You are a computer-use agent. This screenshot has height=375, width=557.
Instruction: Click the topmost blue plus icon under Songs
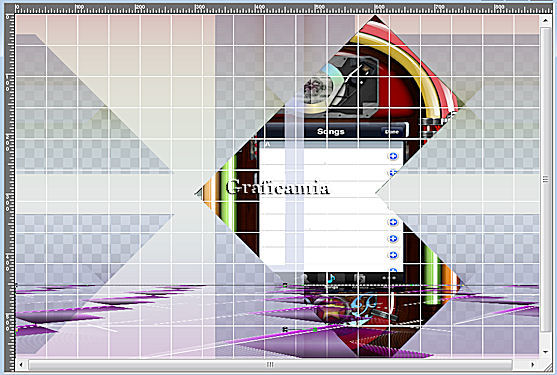[x=393, y=156]
